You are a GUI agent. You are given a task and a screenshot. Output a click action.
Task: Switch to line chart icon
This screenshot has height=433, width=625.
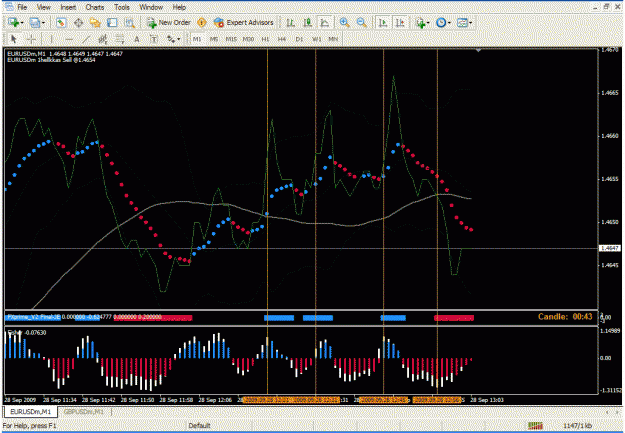point(325,23)
